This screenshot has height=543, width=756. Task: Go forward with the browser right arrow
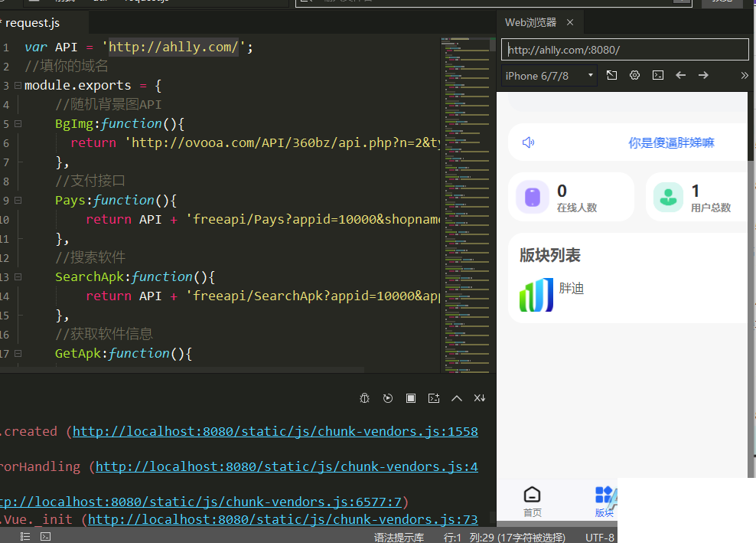point(703,75)
